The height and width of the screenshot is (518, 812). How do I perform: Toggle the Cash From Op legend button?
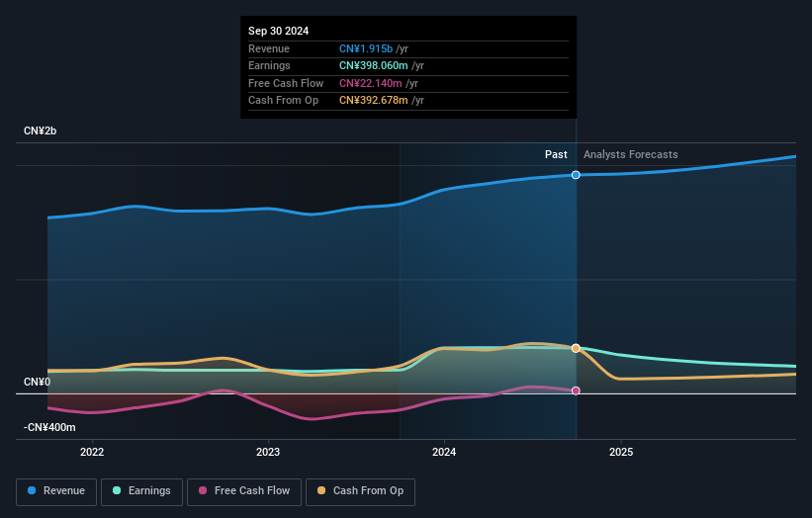click(360, 491)
